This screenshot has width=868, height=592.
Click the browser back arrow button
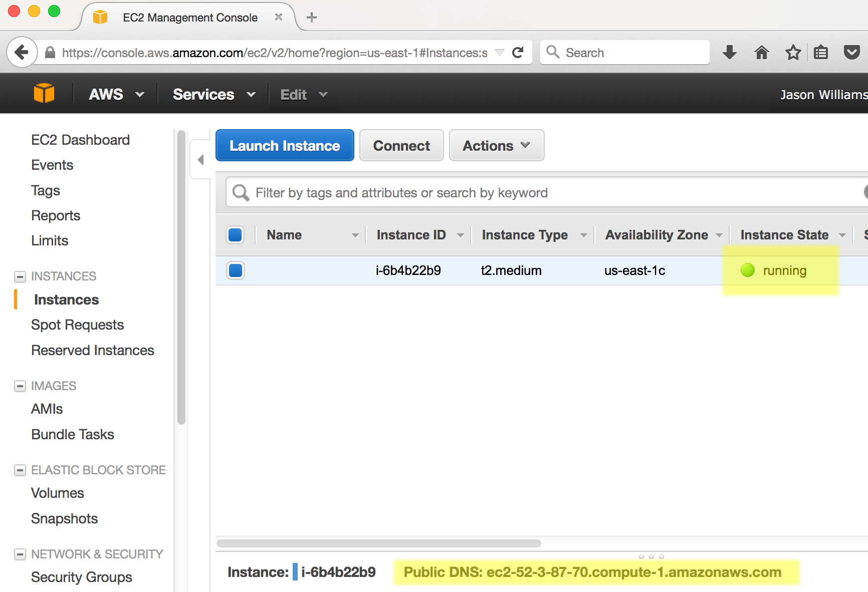pyautogui.click(x=22, y=52)
